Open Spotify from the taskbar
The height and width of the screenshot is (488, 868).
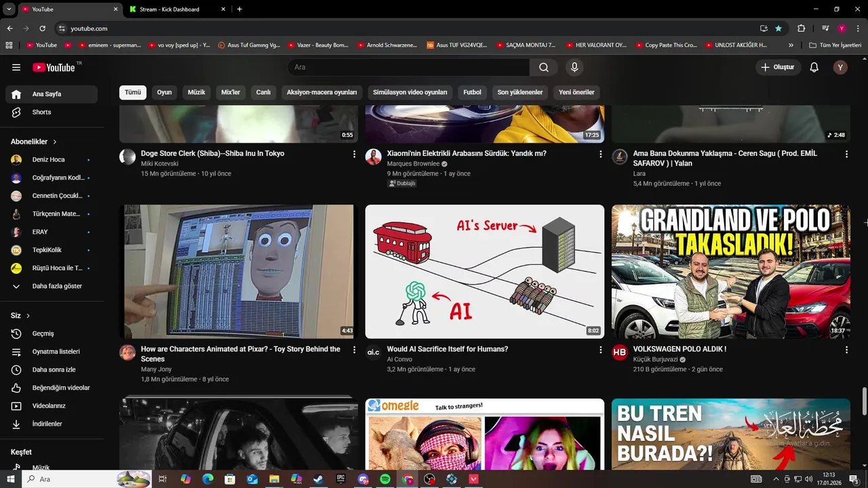(x=385, y=479)
